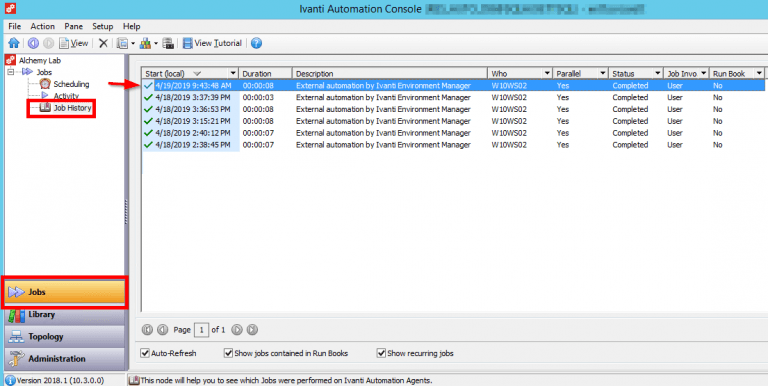
Task: Select the Alchemy Lab root node
Action: tap(40, 60)
